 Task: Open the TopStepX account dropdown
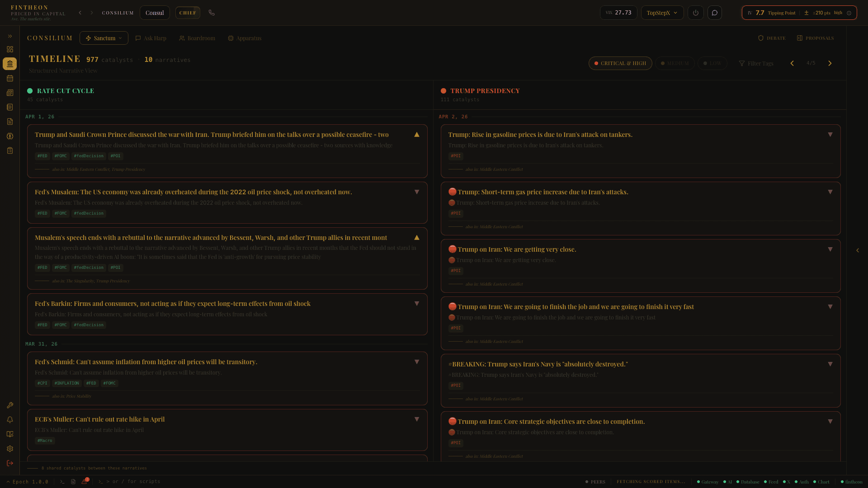[662, 13]
